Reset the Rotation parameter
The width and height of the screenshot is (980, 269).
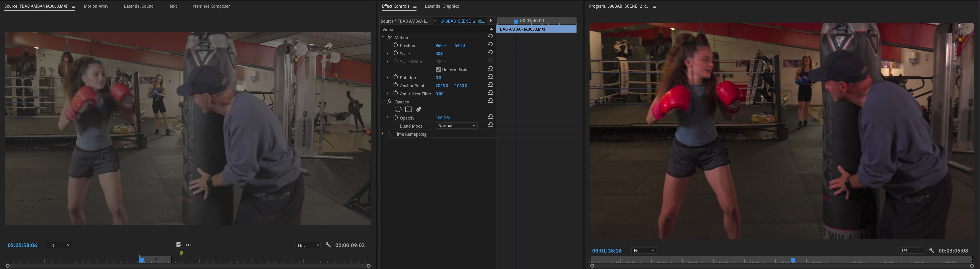pyautogui.click(x=490, y=77)
